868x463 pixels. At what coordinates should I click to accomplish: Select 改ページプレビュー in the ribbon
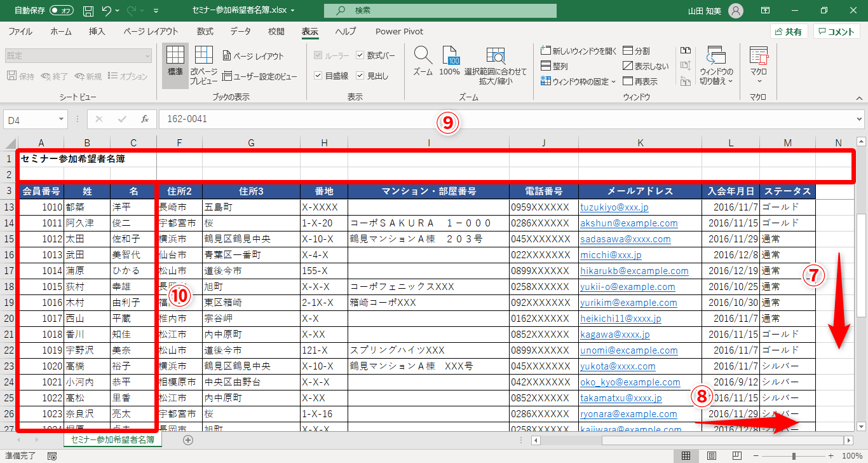[204, 66]
